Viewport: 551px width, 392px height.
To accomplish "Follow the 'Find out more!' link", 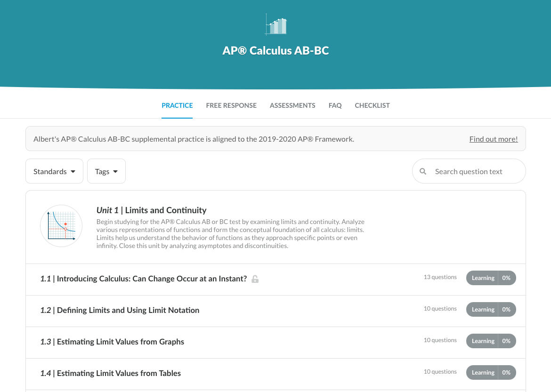I will pyautogui.click(x=493, y=139).
